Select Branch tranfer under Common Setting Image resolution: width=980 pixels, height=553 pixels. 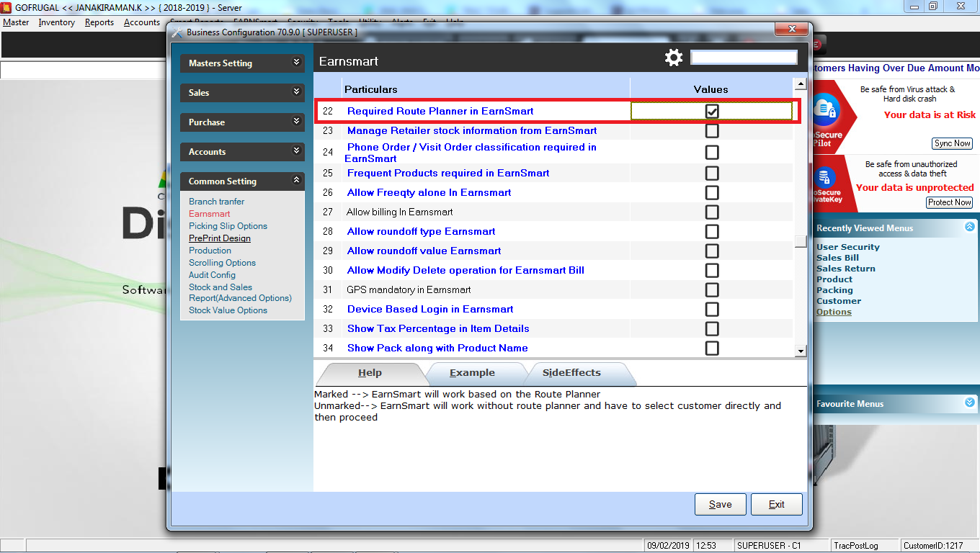click(x=216, y=202)
